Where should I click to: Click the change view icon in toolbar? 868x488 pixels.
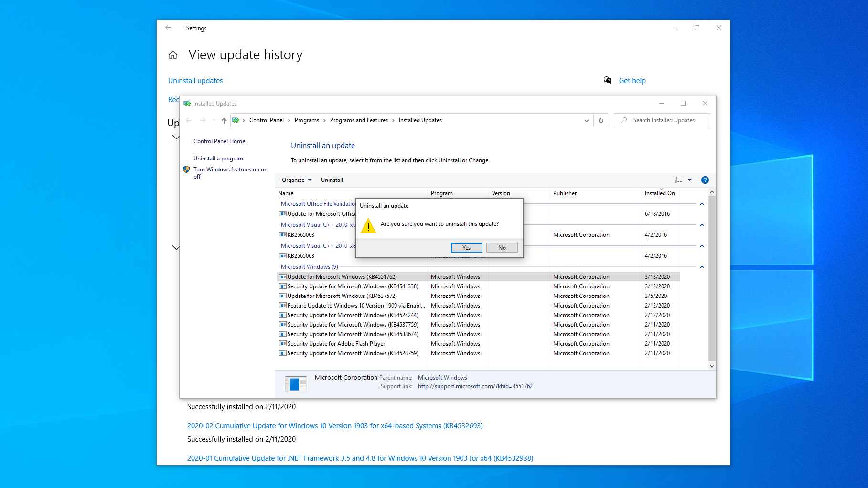click(678, 180)
